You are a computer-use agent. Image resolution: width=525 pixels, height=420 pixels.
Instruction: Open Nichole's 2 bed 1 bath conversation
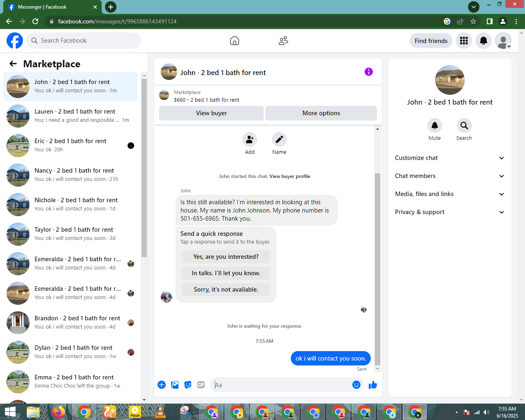70,205
